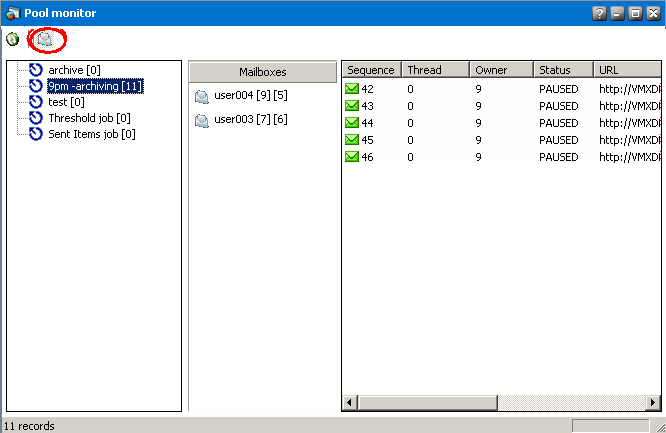Select the test [0] job
The image size is (666, 433).
pos(66,102)
